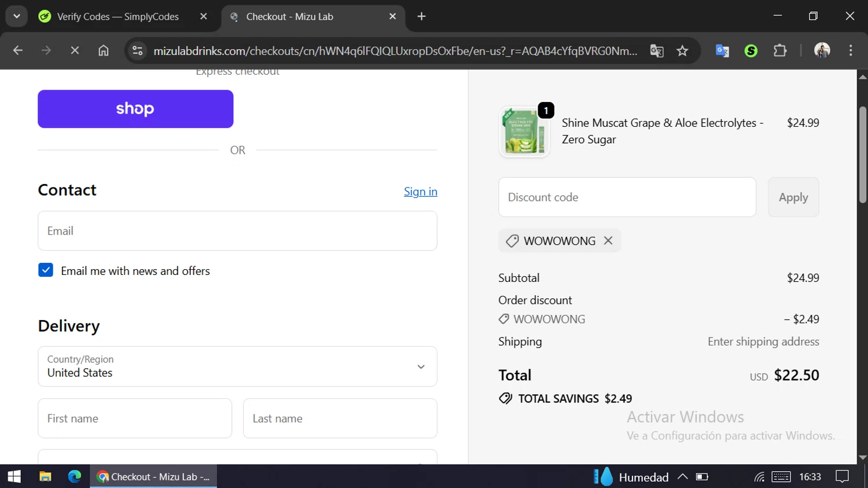
Task: Open the tab search dropdown arrow
Action: point(17,16)
